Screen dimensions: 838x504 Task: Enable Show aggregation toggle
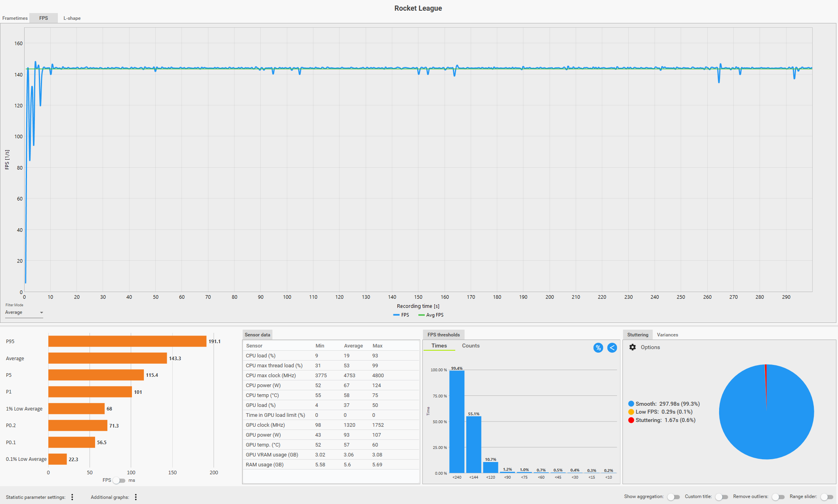(x=673, y=497)
